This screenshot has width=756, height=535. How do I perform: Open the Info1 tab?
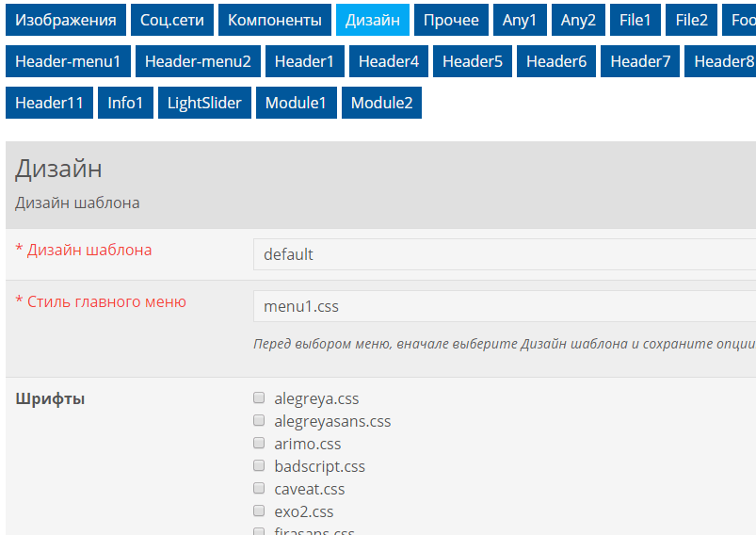pyautogui.click(x=125, y=103)
